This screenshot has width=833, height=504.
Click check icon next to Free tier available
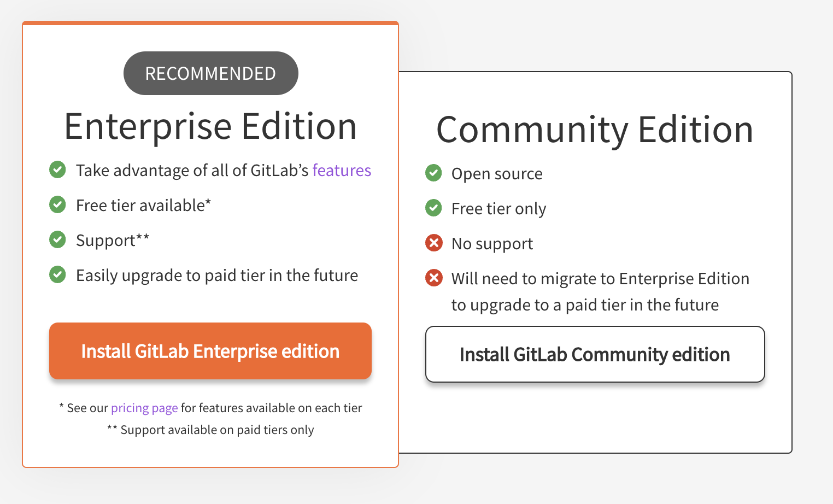[x=57, y=204]
